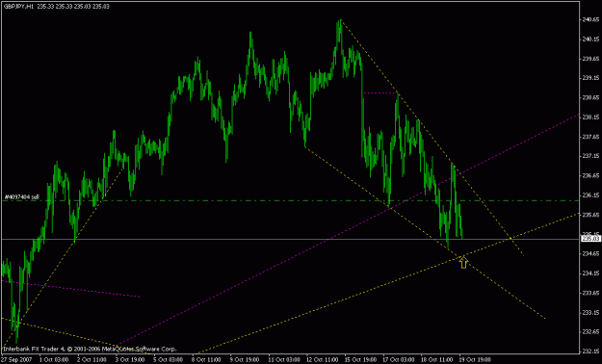Click the 12 Oct 11:00 time label

pyautogui.click(x=324, y=359)
